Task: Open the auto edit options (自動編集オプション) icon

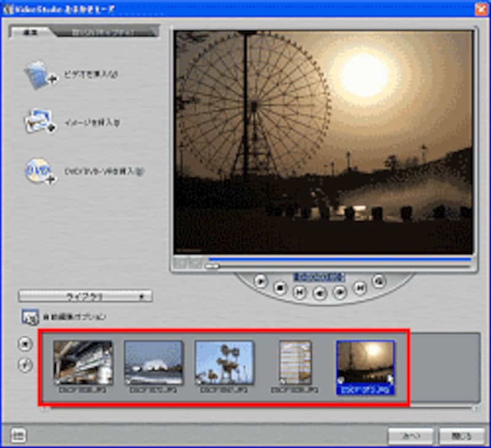Action: (x=30, y=317)
